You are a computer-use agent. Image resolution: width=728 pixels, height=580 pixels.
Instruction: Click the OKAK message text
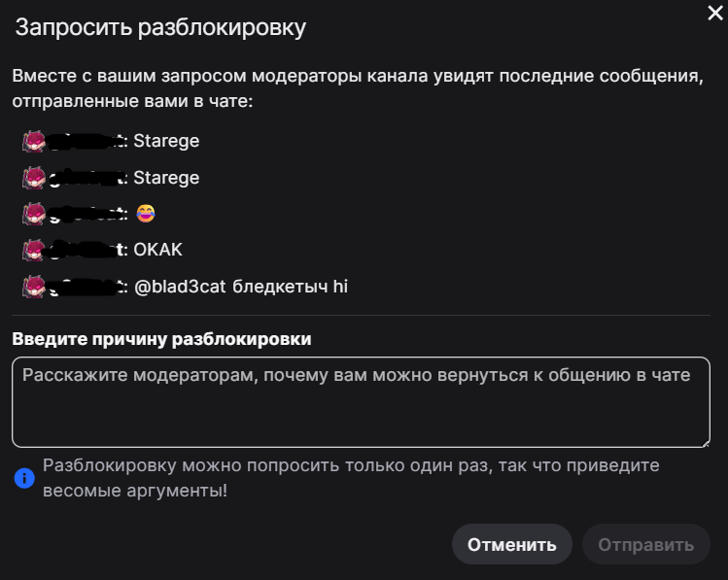(x=157, y=250)
